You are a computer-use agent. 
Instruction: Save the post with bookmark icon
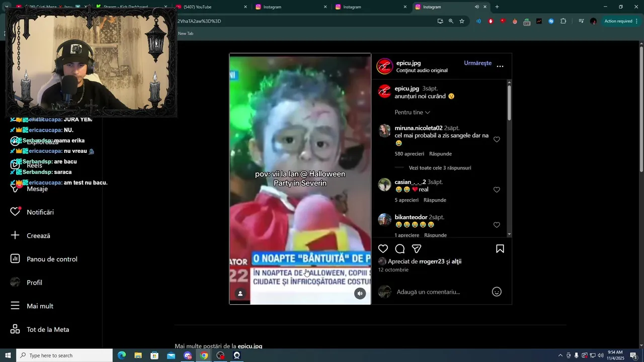click(500, 249)
